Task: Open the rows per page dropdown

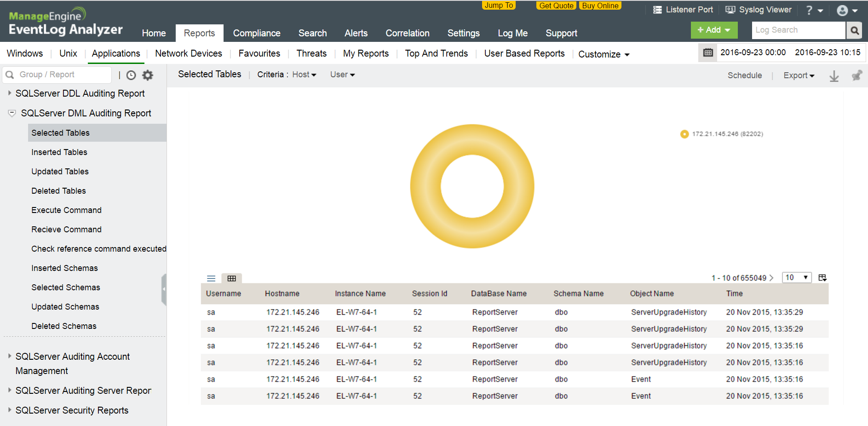Action: pyautogui.click(x=797, y=277)
